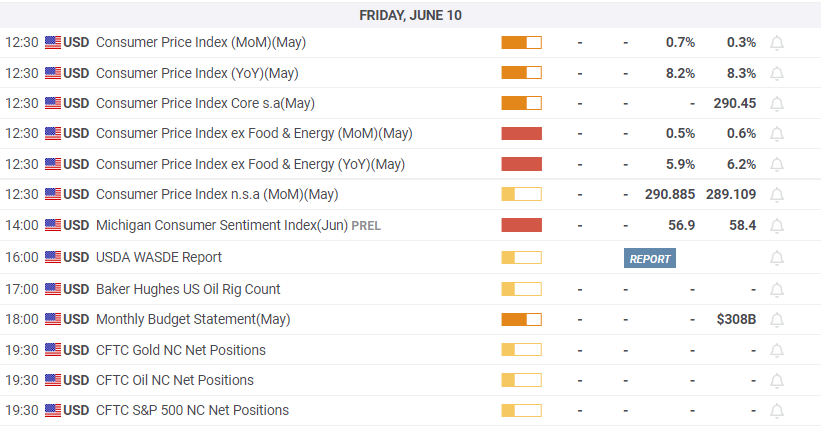This screenshot has width=821, height=431.
Task: Click US flag next to Michigan Consumer Sentiment
Action: click(x=53, y=226)
